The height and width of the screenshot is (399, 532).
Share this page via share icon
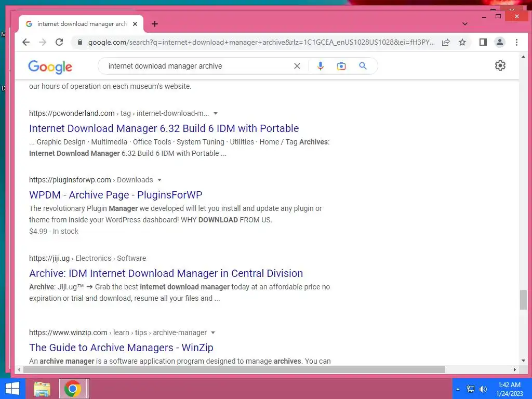point(446,42)
